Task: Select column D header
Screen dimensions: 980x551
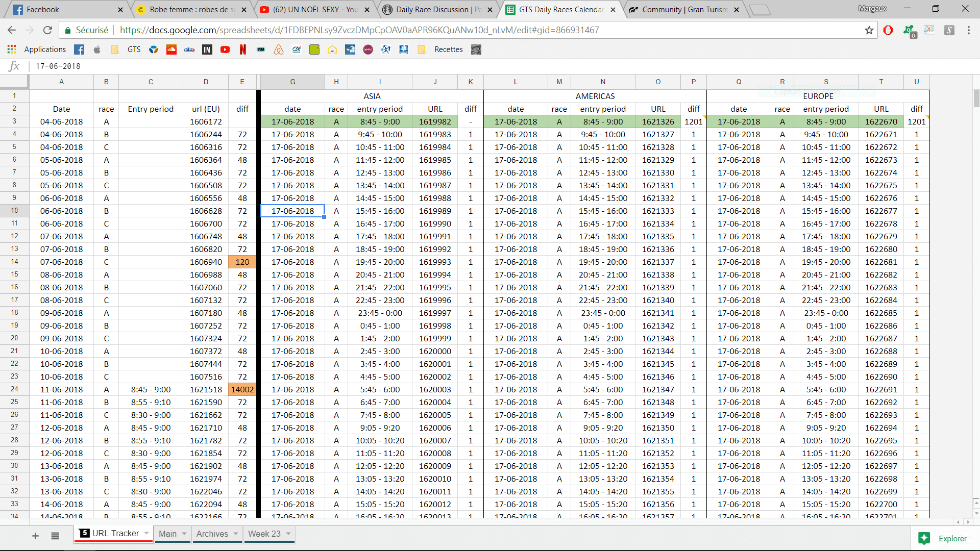Action: [x=206, y=82]
